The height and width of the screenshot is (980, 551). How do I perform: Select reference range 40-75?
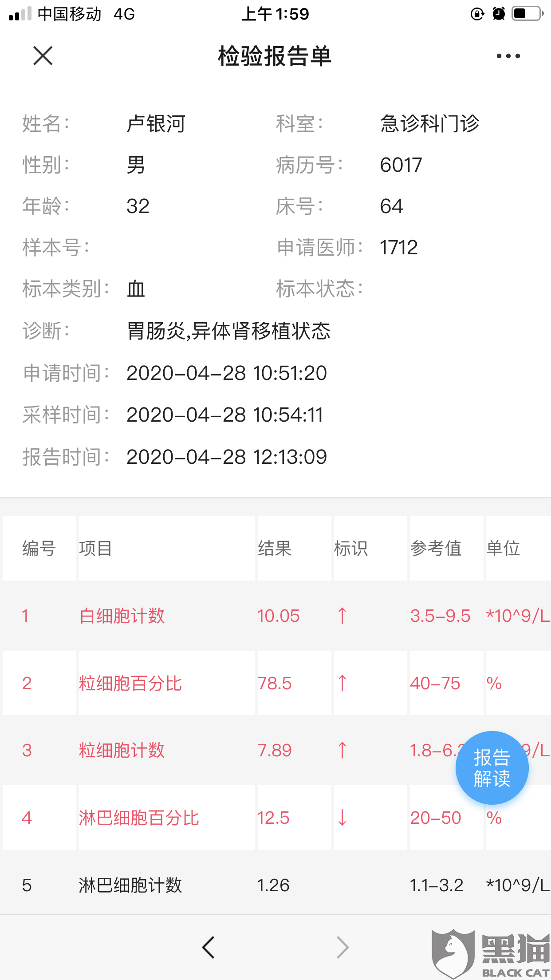435,684
